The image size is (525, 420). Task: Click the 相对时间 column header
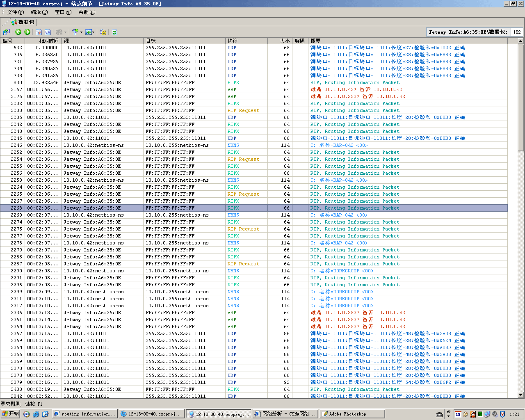[x=48, y=41]
